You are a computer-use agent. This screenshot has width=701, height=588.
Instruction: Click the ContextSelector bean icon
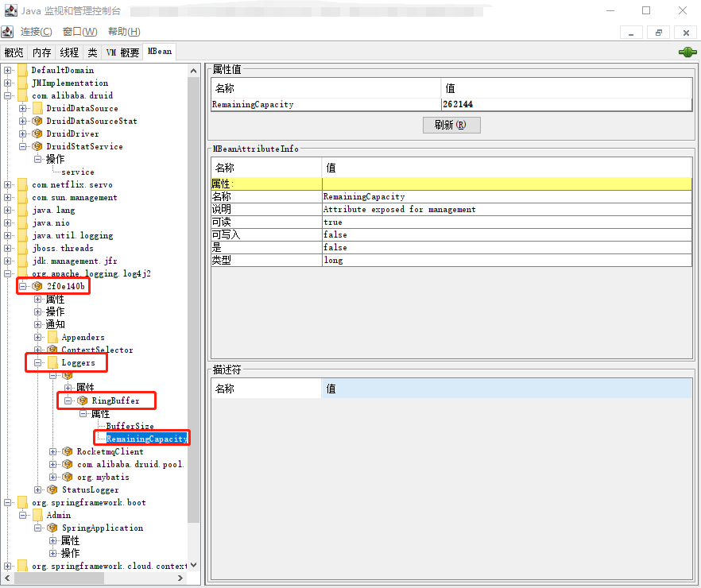click(x=52, y=350)
